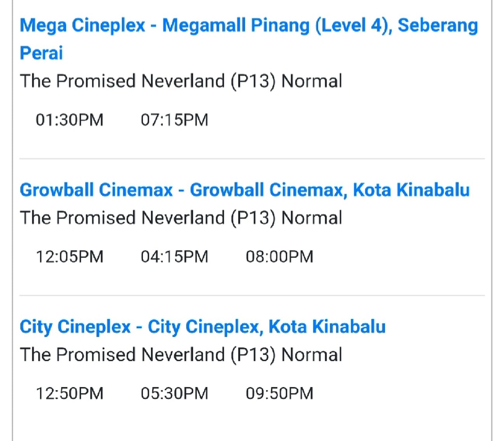Tap the afternoon Megamall Pinang session
504x441 pixels.
point(70,120)
